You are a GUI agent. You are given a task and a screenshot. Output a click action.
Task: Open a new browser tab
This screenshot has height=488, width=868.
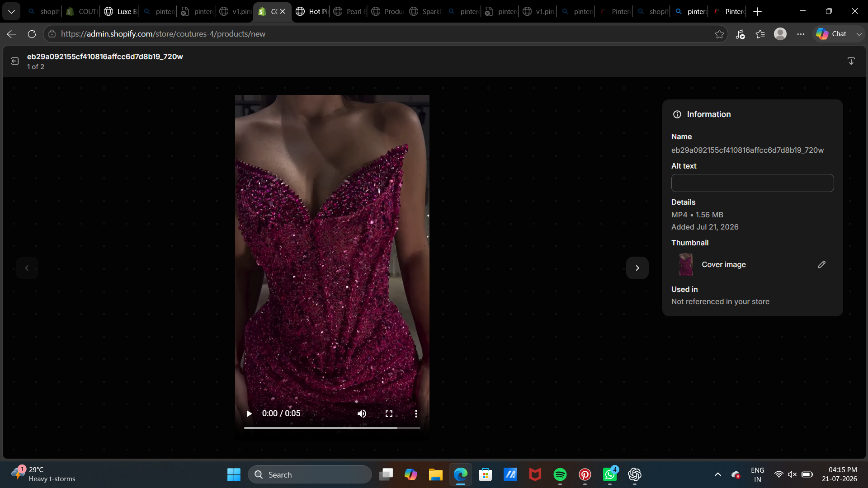pyautogui.click(x=758, y=11)
